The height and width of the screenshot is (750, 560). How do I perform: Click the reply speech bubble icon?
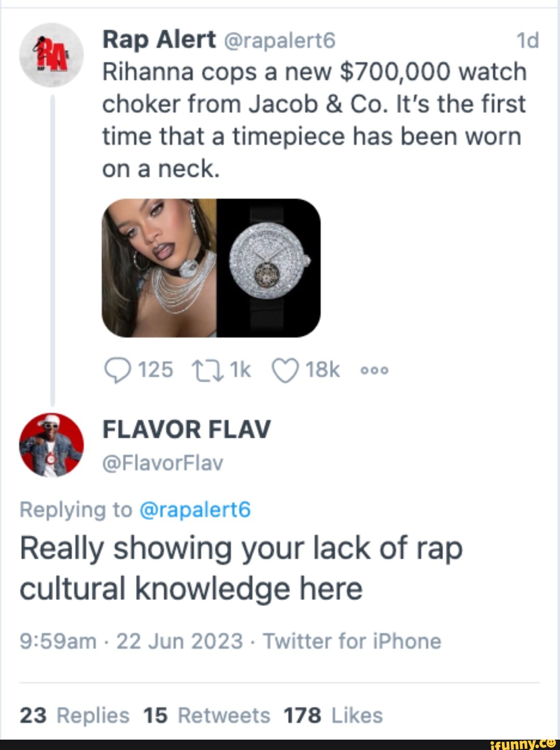[x=117, y=371]
